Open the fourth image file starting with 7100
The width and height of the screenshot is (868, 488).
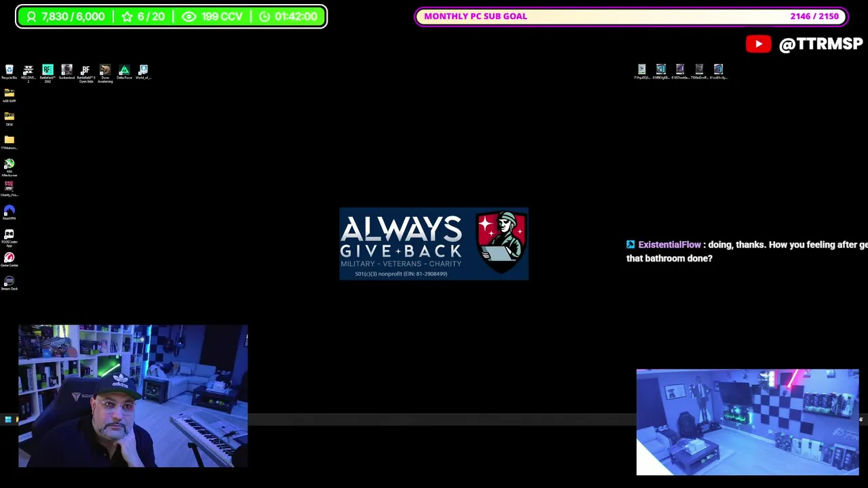[x=699, y=71]
